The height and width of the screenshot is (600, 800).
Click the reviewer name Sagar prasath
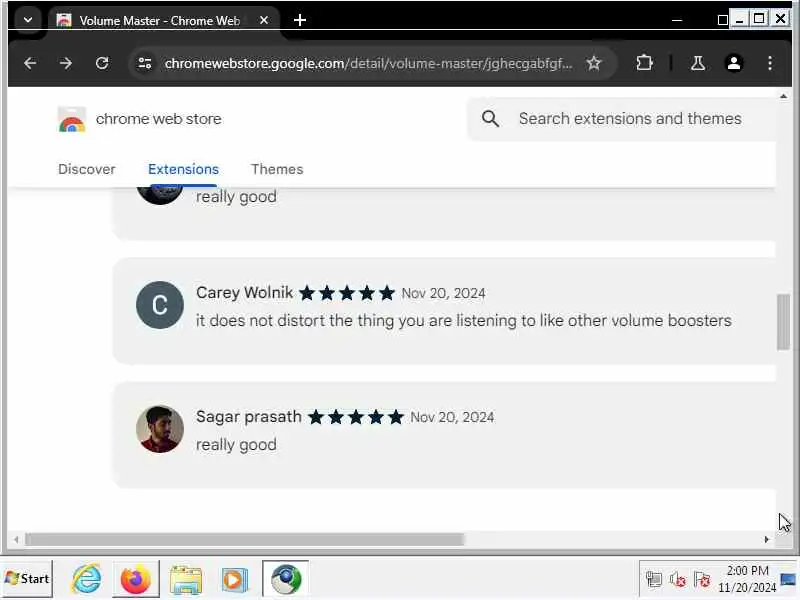coord(249,417)
